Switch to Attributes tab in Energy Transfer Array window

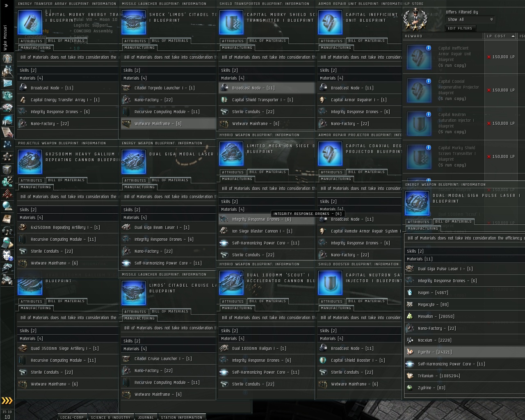point(32,41)
